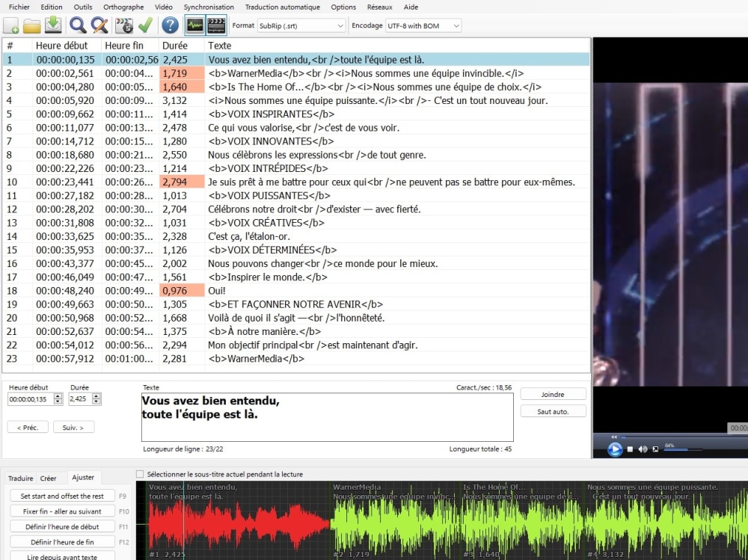Open the Outils menu

coord(83,7)
